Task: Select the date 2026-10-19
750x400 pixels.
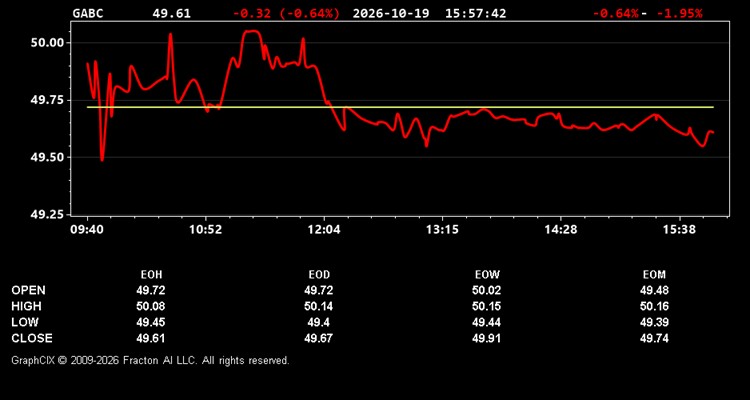Action: tap(391, 13)
